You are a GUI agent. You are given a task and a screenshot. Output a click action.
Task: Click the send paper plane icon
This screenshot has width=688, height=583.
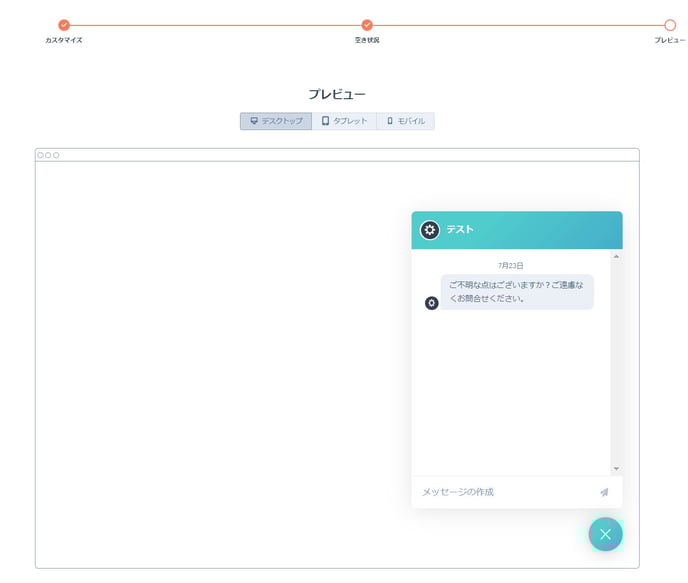(x=604, y=492)
